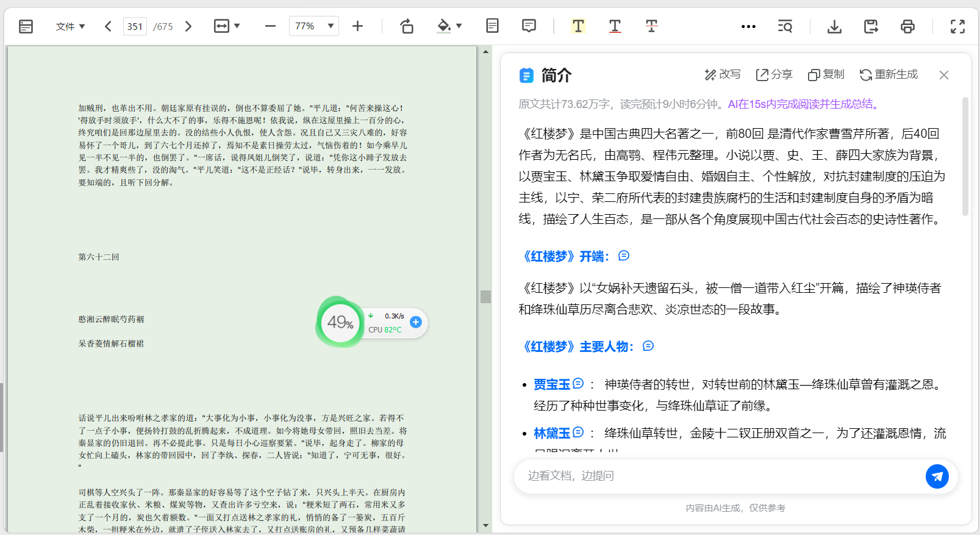Select the paint bucket background color tool
The image size is (980, 535).
[x=445, y=26]
